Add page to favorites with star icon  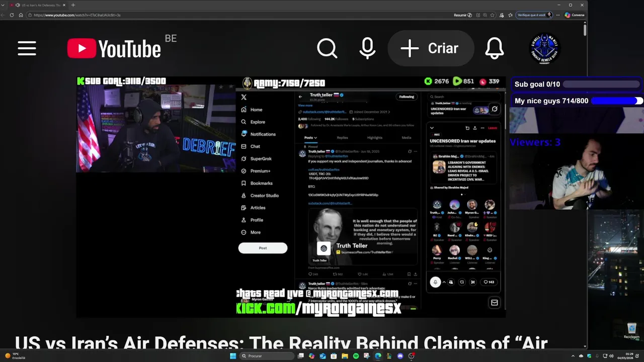click(492, 15)
